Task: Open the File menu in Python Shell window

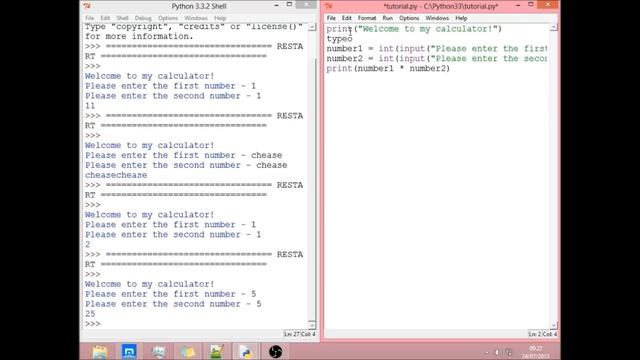Action: pyautogui.click(x=89, y=18)
